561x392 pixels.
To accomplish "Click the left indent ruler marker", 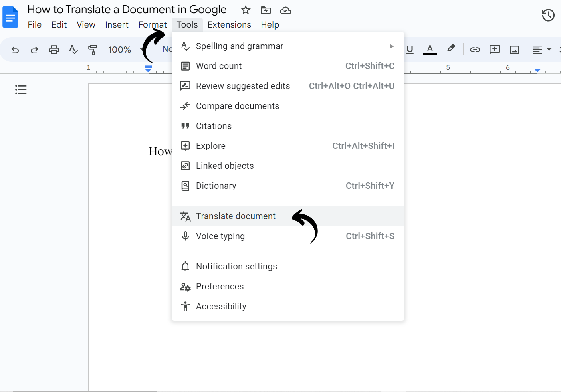I will (x=148, y=70).
